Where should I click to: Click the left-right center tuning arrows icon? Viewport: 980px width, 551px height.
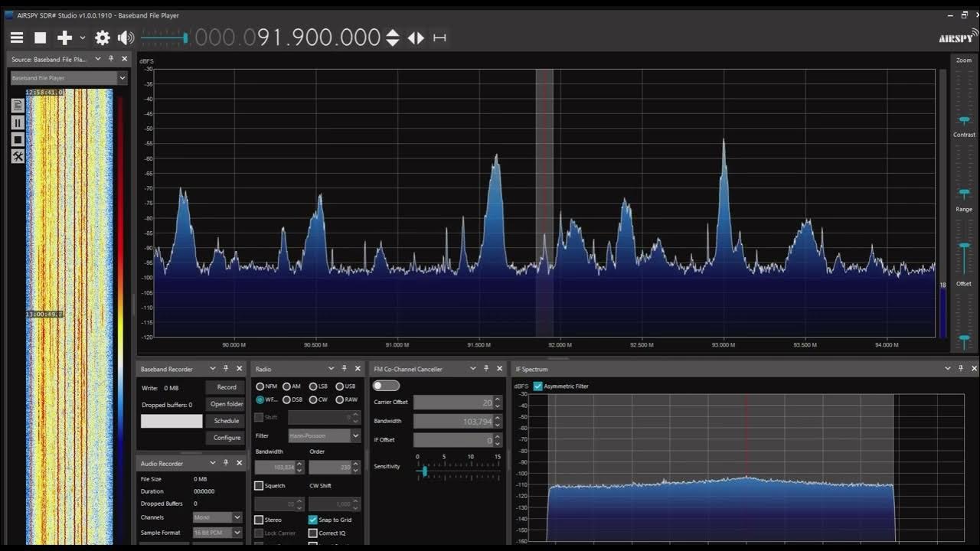coord(416,37)
